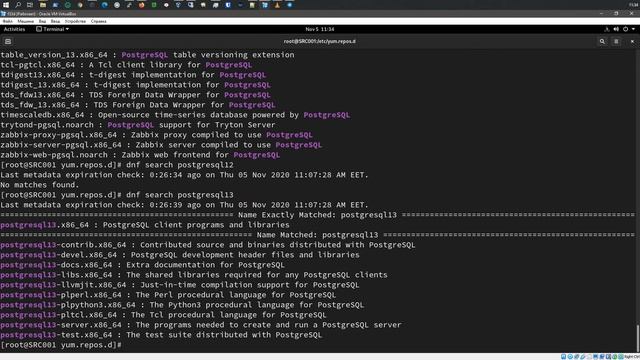Open the Windows Start menu
Screen dimensions: 640x360
pyautogui.click(x=6, y=5)
